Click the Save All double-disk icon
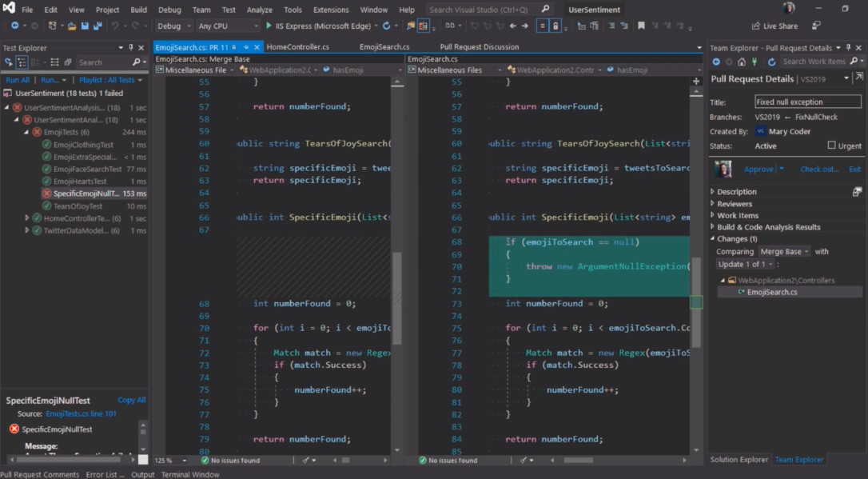The width and height of the screenshot is (868, 479). pos(98,26)
